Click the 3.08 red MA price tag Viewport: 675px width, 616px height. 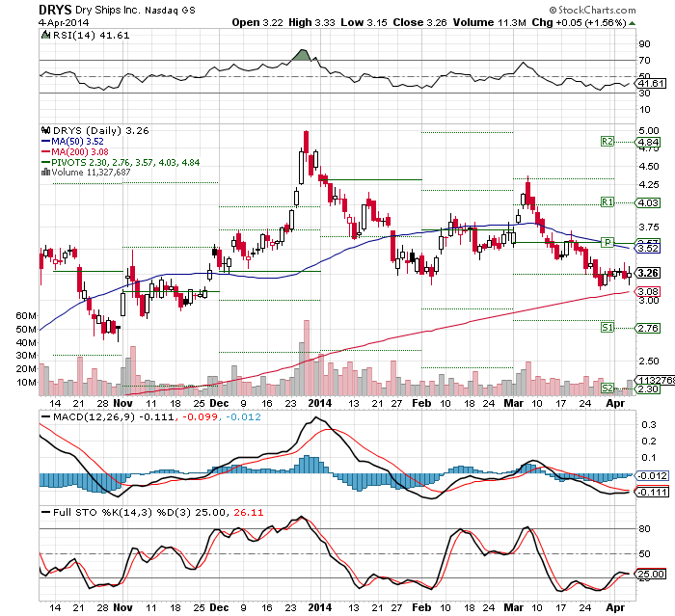pos(648,292)
